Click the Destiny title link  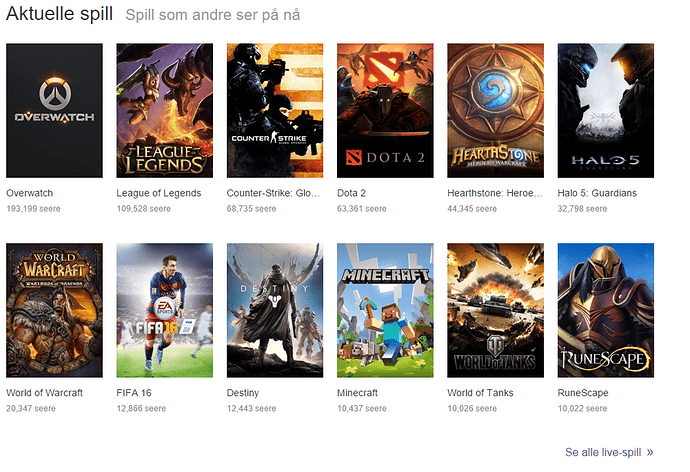tap(243, 393)
